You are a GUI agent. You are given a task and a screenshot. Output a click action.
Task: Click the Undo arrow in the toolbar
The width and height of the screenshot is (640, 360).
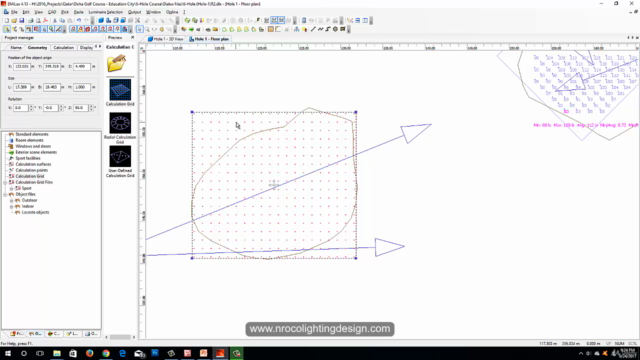tap(79, 20)
